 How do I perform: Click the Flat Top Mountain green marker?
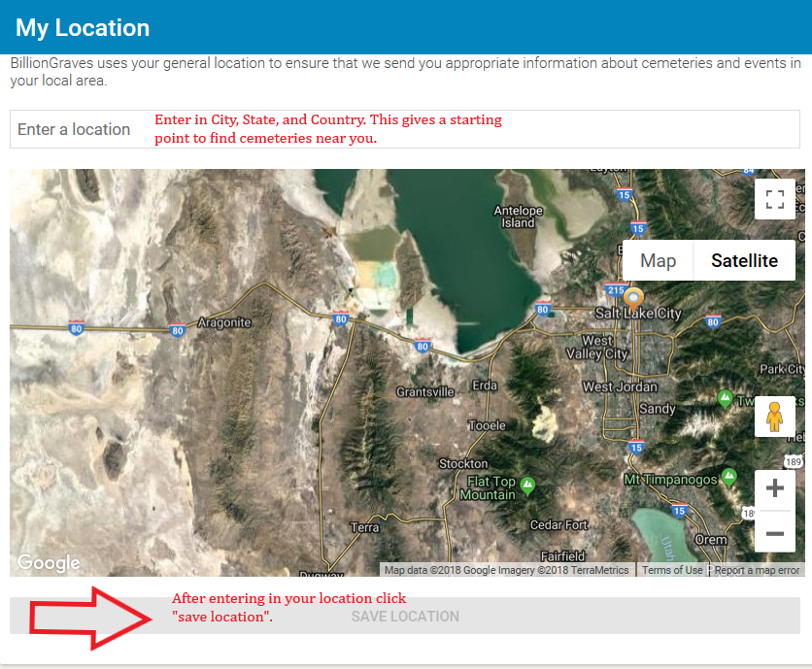coord(527,485)
